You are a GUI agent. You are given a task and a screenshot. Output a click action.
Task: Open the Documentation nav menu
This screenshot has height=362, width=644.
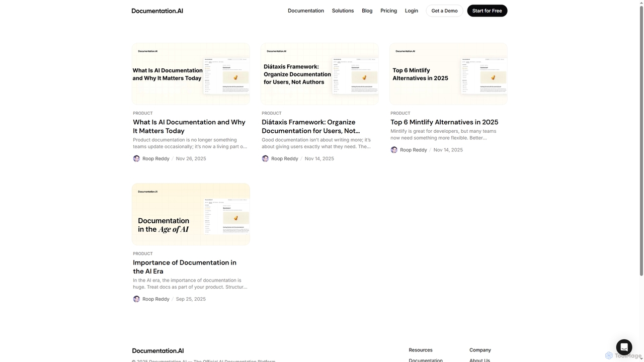coord(306,11)
